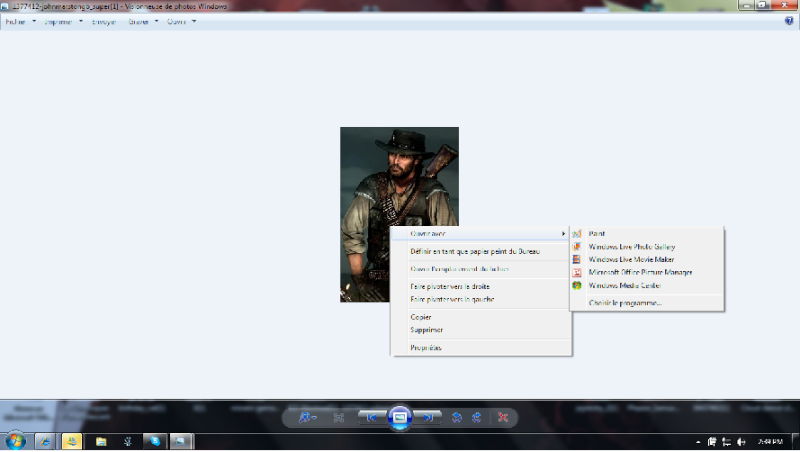This screenshot has height=452, width=800.
Task: Open the network tray icon
Action: 727,442
